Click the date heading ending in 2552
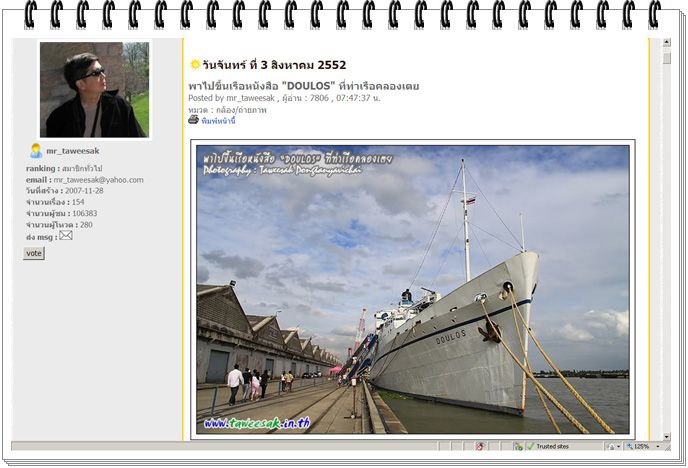Screen dimensions: 688x468 pos(274,65)
